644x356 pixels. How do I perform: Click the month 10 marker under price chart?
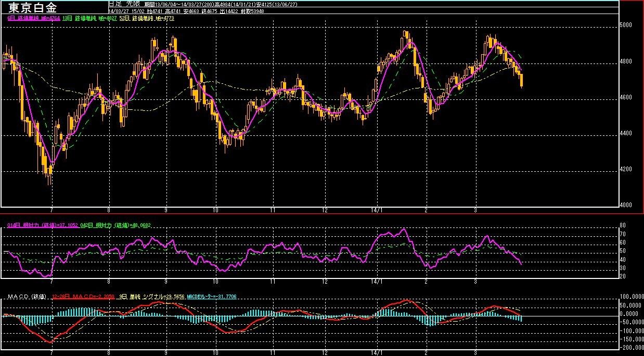216,209
